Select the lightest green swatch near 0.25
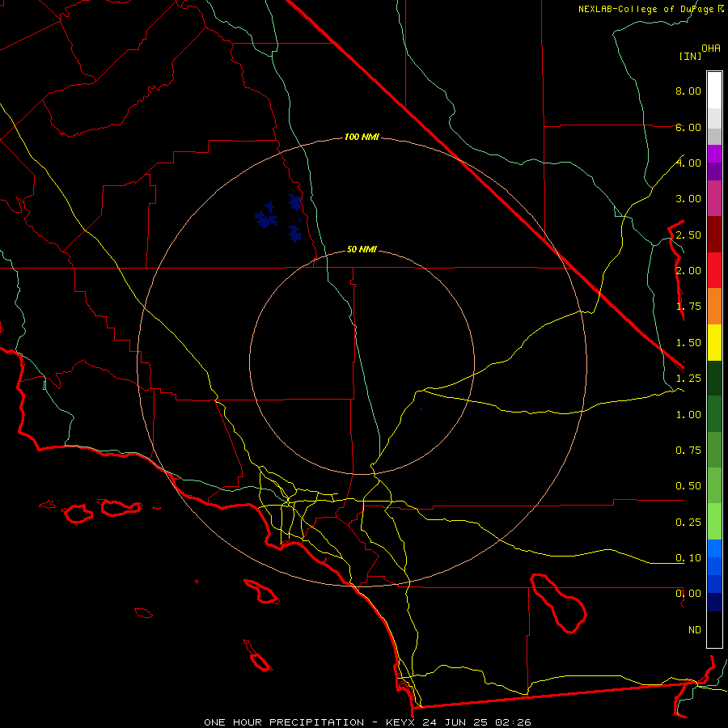 (x=714, y=522)
